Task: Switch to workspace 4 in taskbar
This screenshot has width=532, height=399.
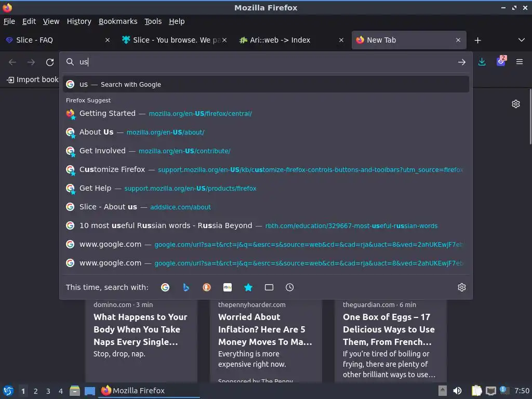Action: (61, 391)
